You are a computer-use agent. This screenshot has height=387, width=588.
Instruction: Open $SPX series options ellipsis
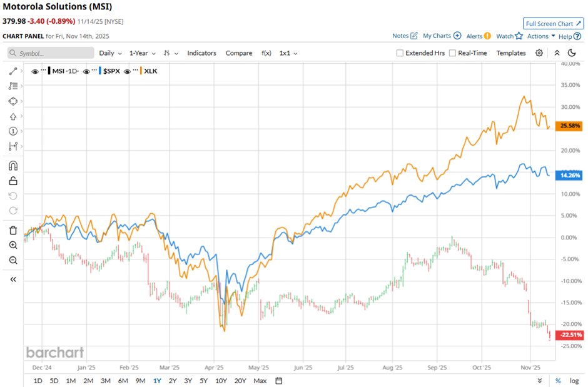point(94,69)
